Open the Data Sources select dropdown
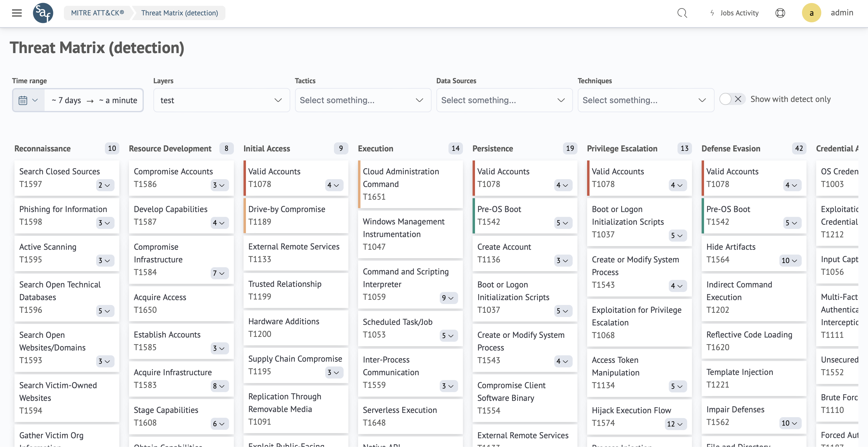The image size is (868, 447). coord(504,100)
